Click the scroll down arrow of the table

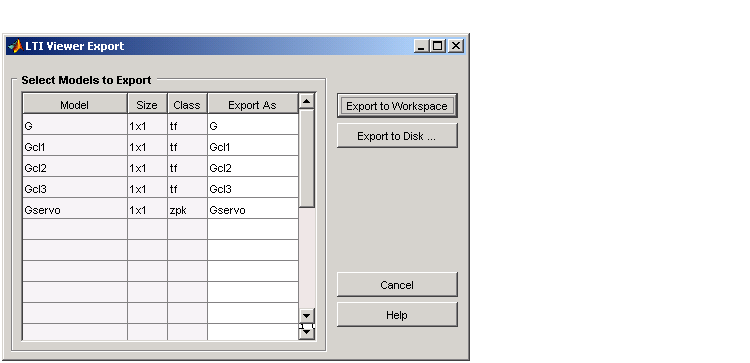[306, 316]
